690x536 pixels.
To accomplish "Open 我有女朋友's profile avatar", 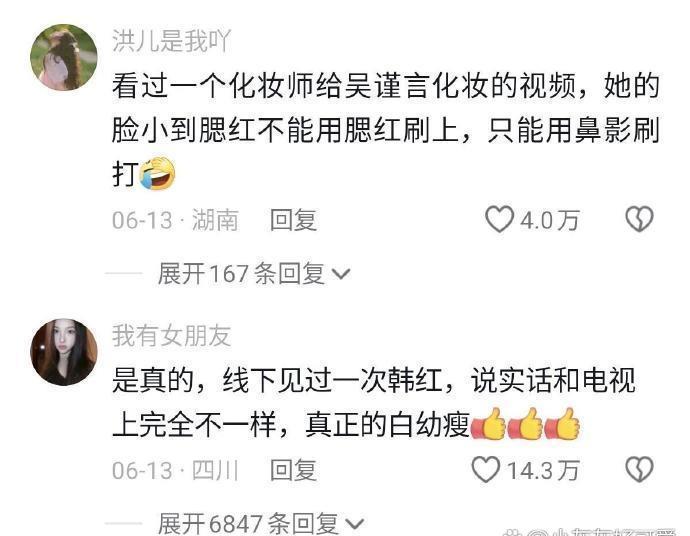I will point(64,352).
